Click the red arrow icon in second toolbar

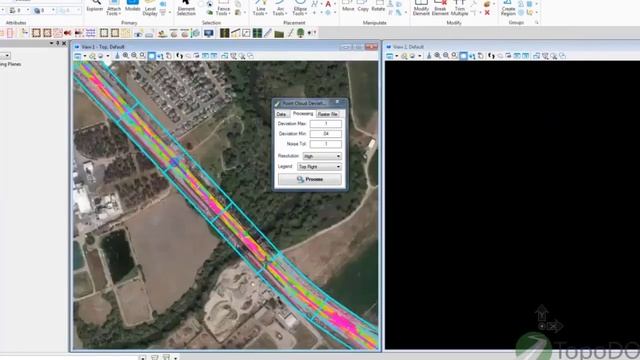click(x=67, y=33)
